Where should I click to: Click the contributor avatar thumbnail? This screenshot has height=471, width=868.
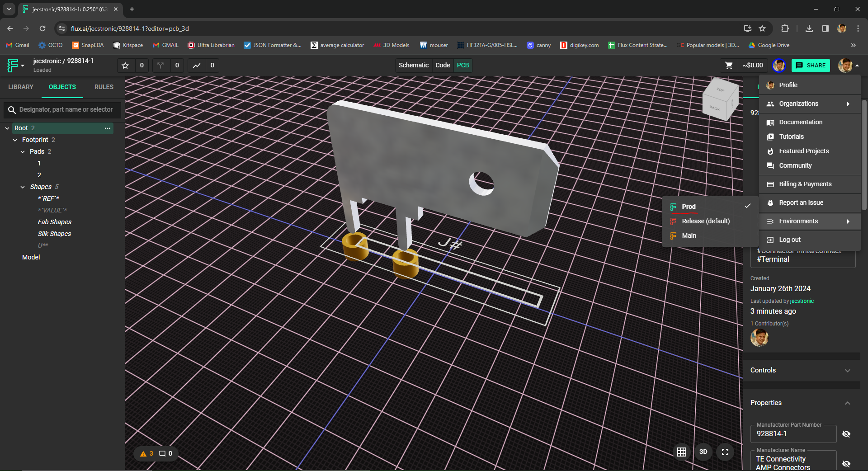(x=759, y=337)
